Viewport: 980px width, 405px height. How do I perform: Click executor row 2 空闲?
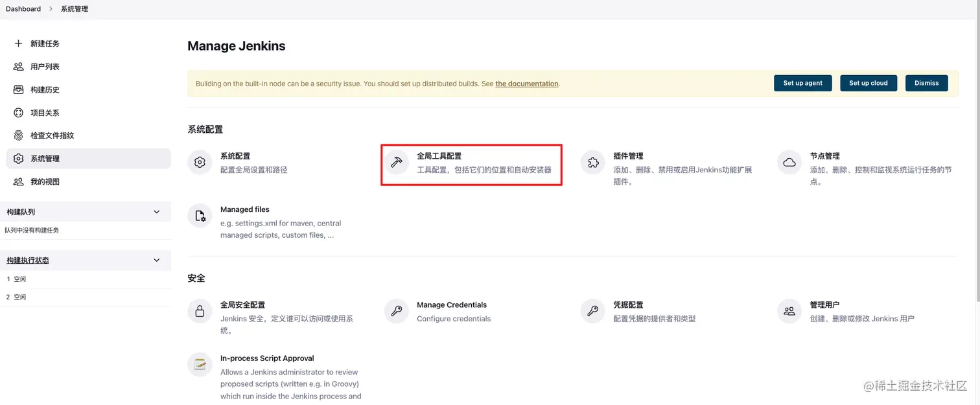tap(86, 297)
